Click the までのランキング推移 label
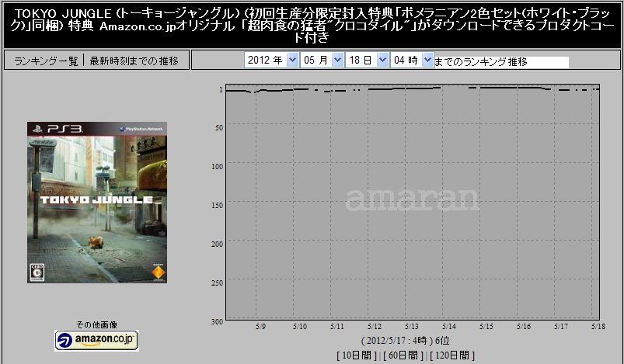Screen dimensions: 624x364 pyautogui.click(x=481, y=61)
